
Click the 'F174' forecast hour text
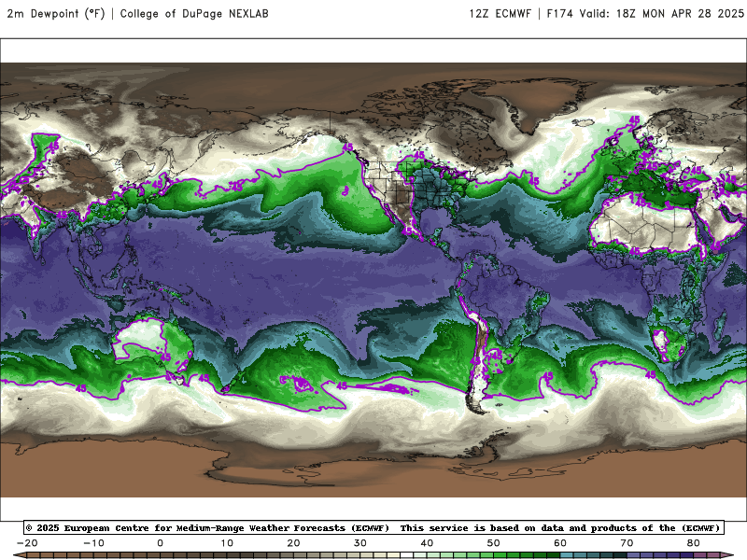point(559,13)
